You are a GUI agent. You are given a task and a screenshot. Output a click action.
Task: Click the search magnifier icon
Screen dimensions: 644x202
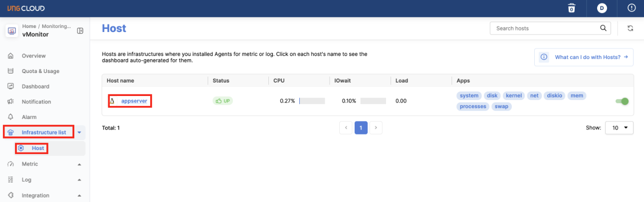click(603, 28)
